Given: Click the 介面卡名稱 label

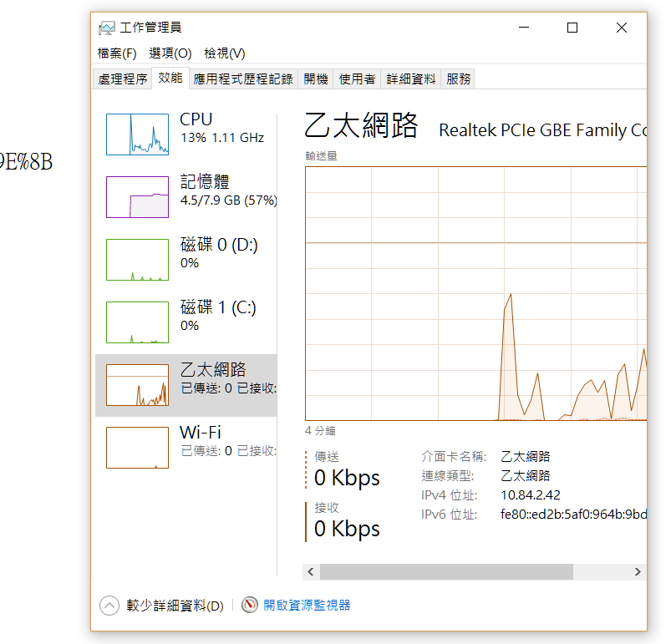Looking at the screenshot, I should coord(454,457).
